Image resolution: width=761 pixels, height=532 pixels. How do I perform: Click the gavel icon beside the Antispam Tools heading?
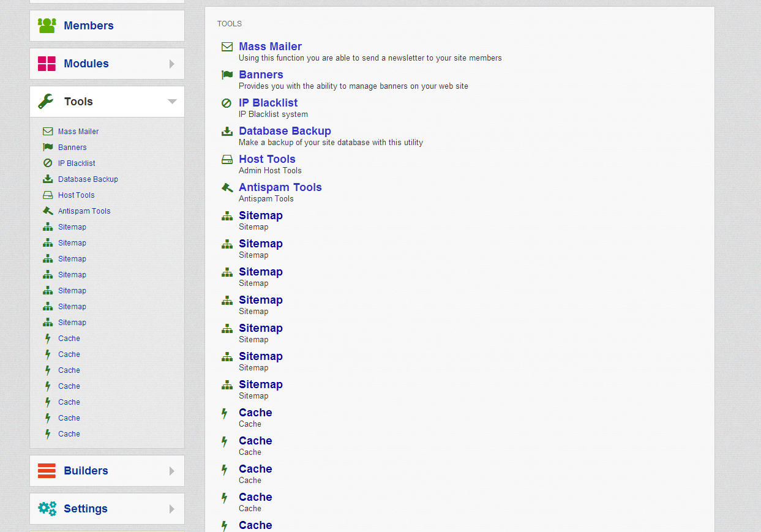click(x=227, y=187)
